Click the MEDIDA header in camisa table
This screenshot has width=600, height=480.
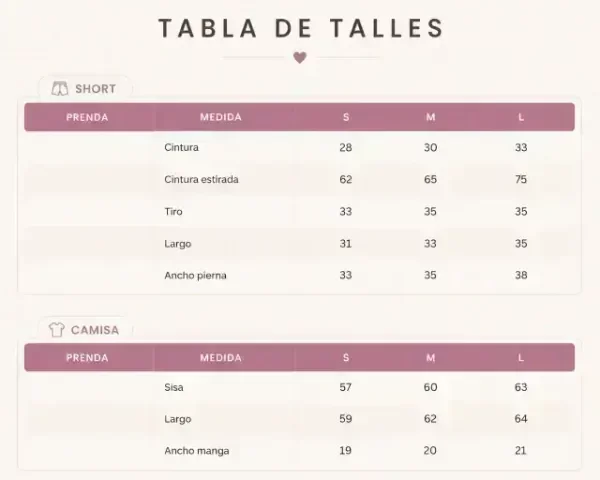point(221,358)
